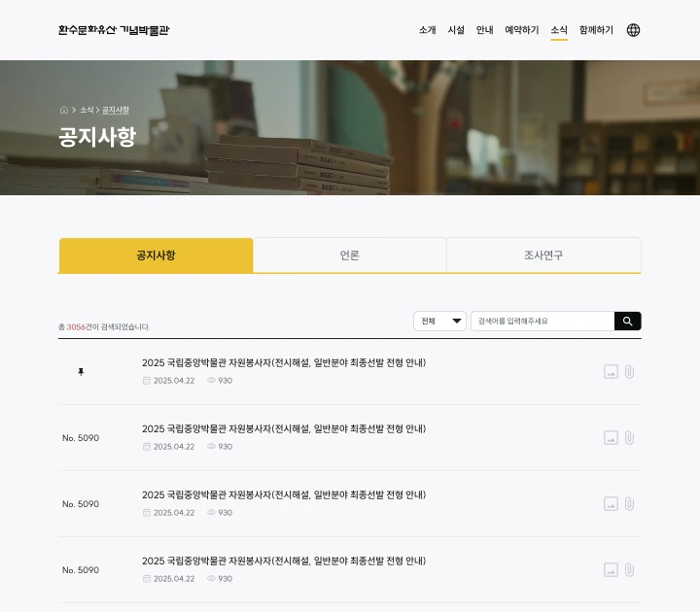Click the dropdown arrow beside 전체
The height and width of the screenshot is (612, 700).
457,322
